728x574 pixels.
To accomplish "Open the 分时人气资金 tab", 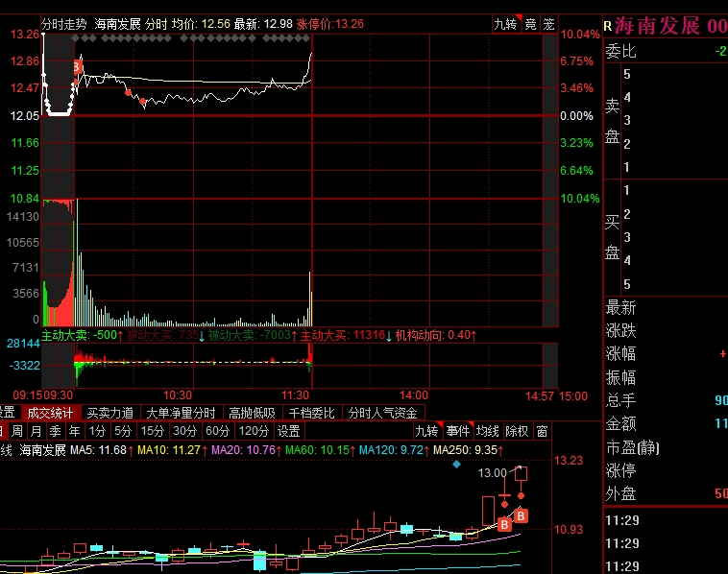I will [383, 413].
